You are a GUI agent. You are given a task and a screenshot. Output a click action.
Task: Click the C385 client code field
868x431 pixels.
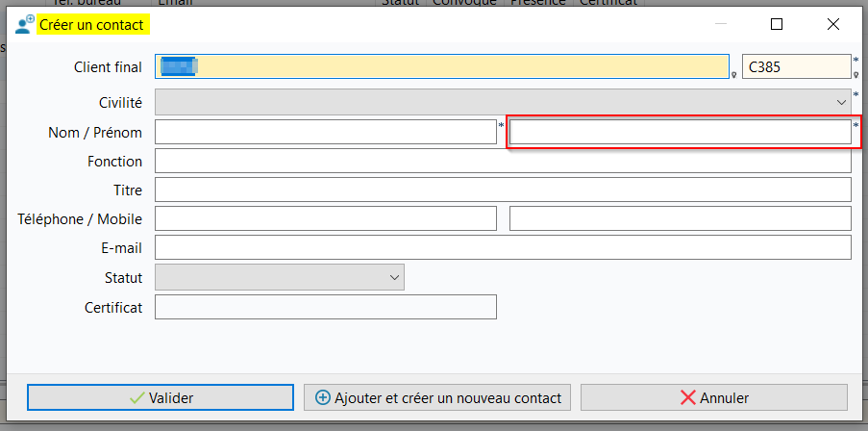(x=796, y=66)
